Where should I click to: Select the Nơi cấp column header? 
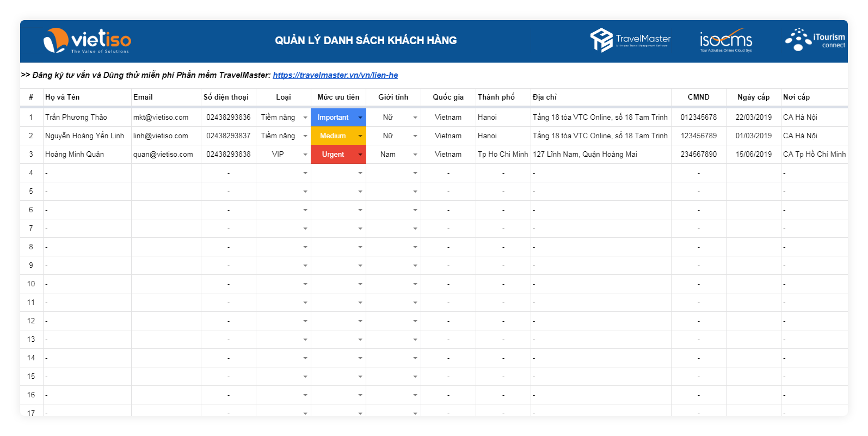tap(815, 97)
